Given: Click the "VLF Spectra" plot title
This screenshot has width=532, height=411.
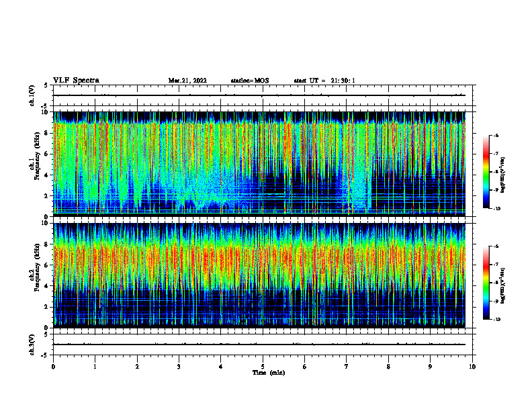Looking at the screenshot, I should [x=76, y=81].
